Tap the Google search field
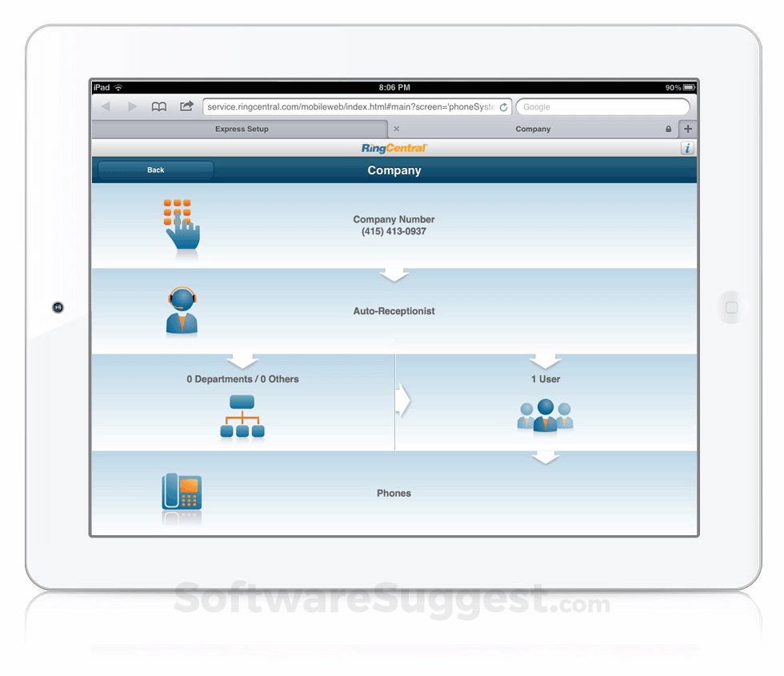 point(603,106)
